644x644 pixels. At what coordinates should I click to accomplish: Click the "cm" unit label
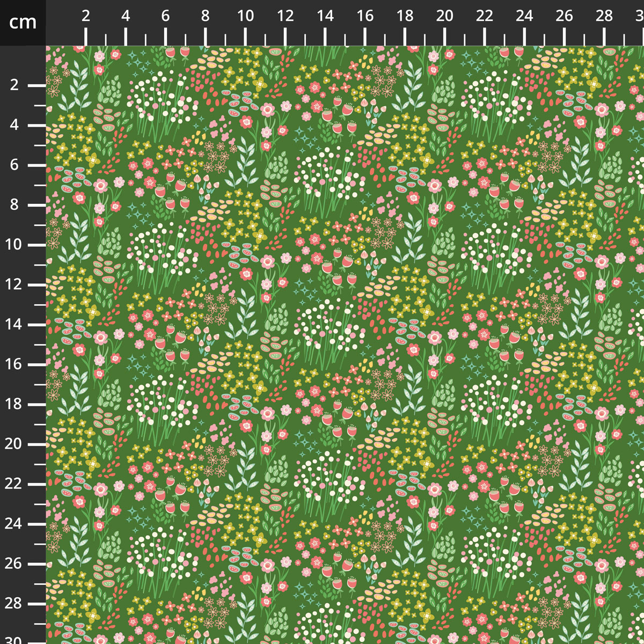point(23,22)
